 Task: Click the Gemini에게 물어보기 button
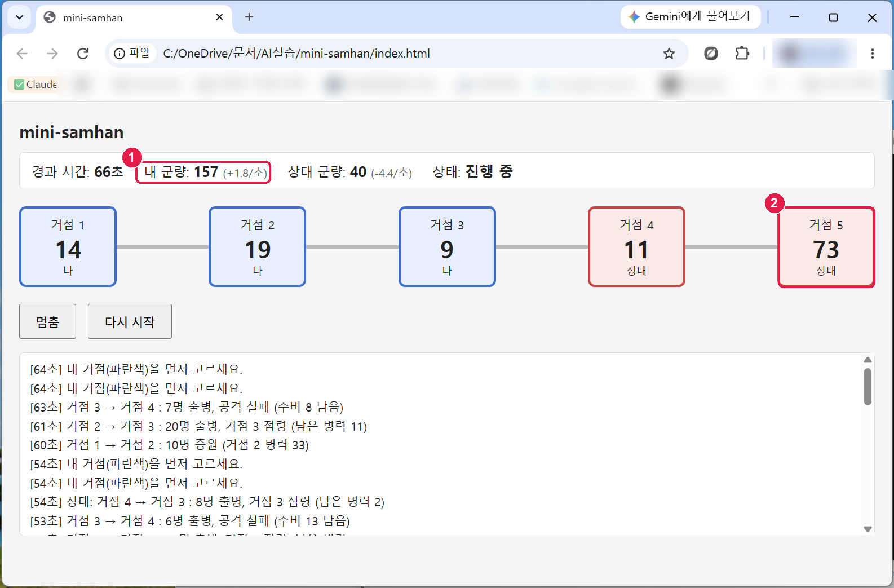click(691, 17)
